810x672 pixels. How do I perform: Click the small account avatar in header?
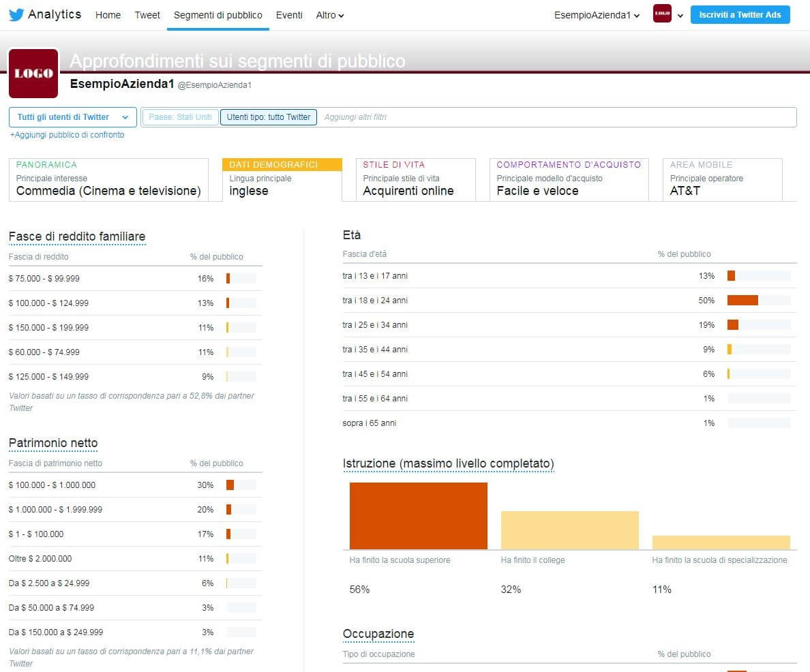click(x=661, y=14)
